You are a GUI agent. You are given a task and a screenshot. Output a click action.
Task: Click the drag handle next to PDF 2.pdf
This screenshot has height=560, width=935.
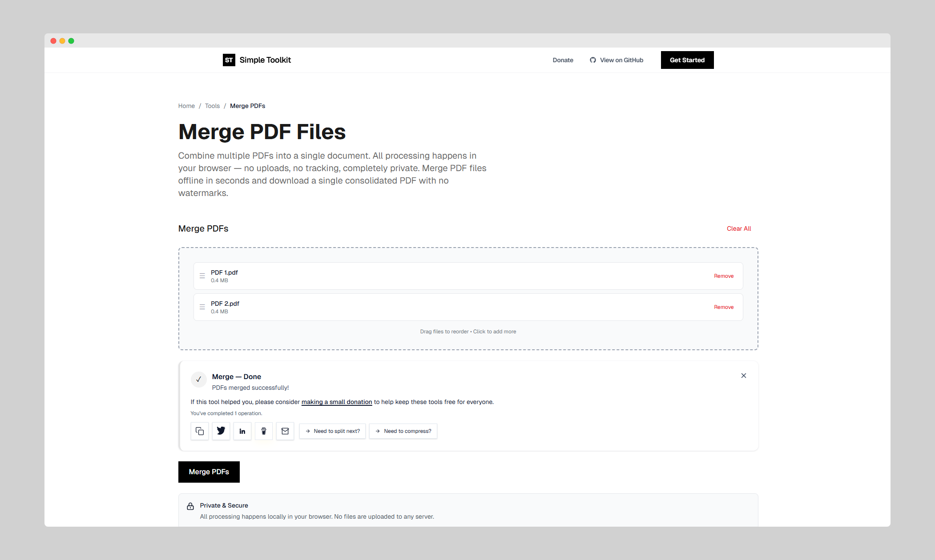[202, 307]
